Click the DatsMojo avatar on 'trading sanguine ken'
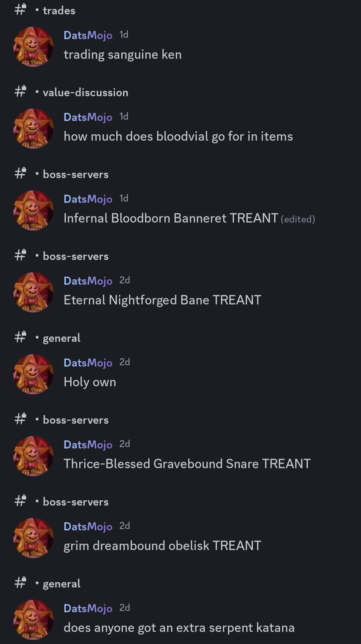The image size is (361, 644). coord(33,47)
